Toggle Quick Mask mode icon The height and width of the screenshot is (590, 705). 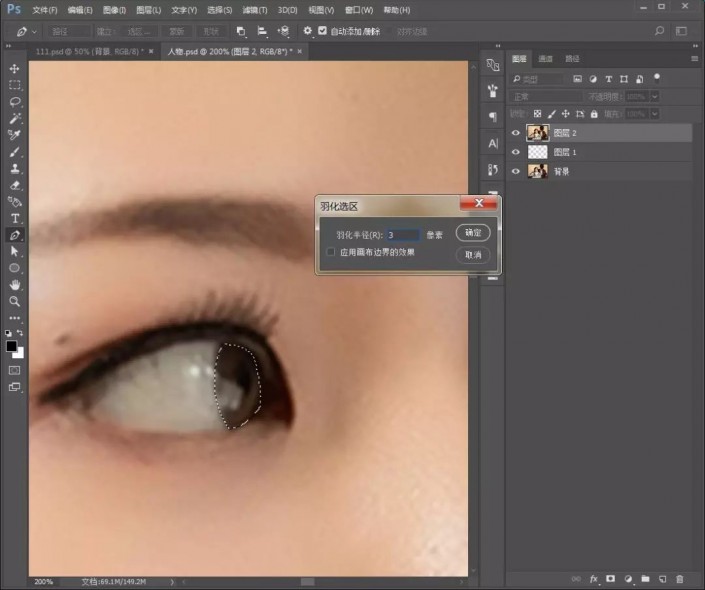(14, 371)
